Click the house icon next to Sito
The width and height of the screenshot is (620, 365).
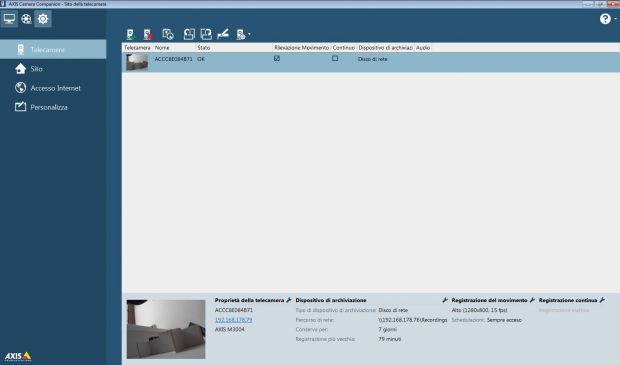tap(21, 69)
